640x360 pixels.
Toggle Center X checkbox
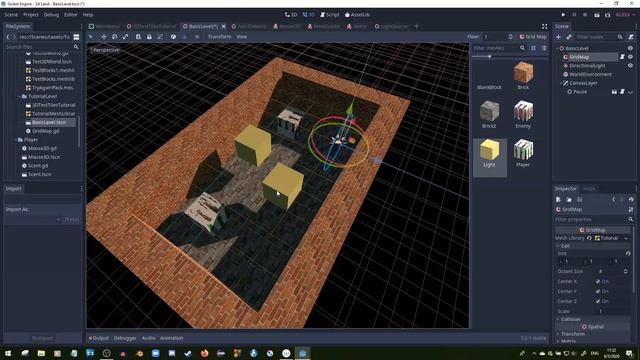(598, 282)
